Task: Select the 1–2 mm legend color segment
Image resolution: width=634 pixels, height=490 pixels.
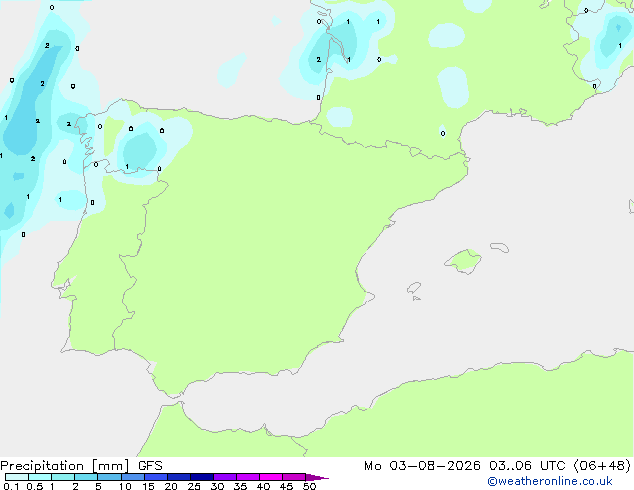Action: [x=63, y=477]
